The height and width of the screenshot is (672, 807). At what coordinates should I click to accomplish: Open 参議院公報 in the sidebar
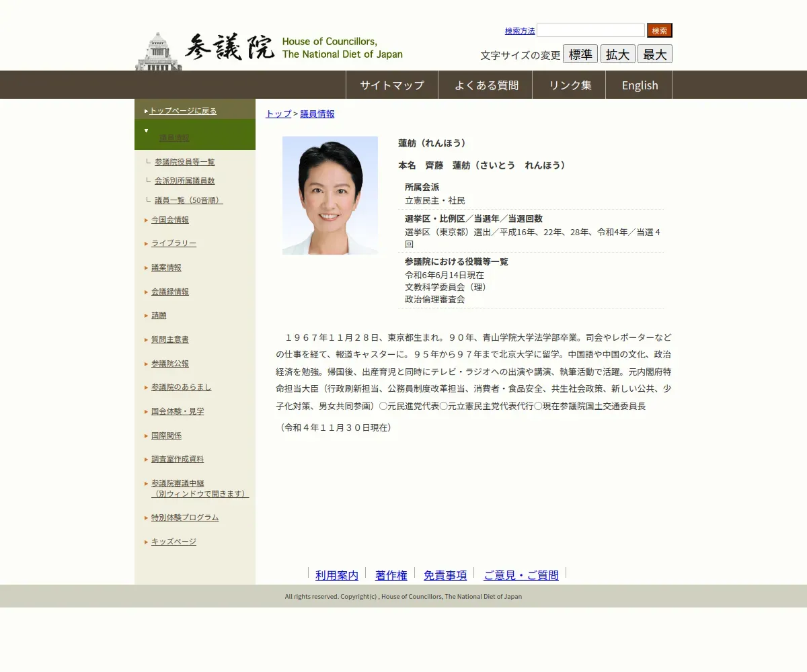pyautogui.click(x=170, y=364)
